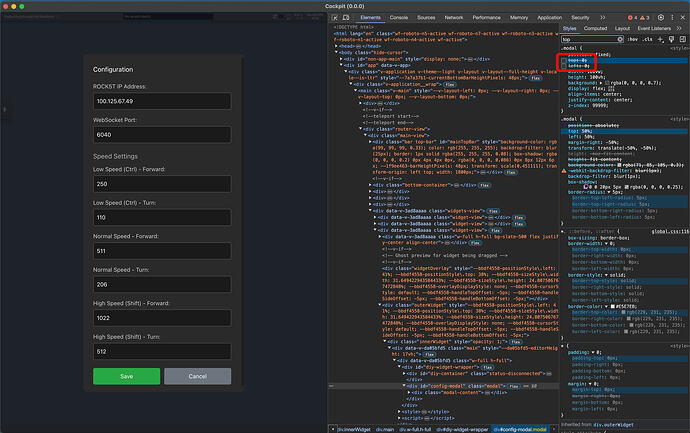Click the flex badge on bottom-container node
Image resolution: width=690 pixels, height=433 pixels.
pyautogui.click(x=484, y=185)
